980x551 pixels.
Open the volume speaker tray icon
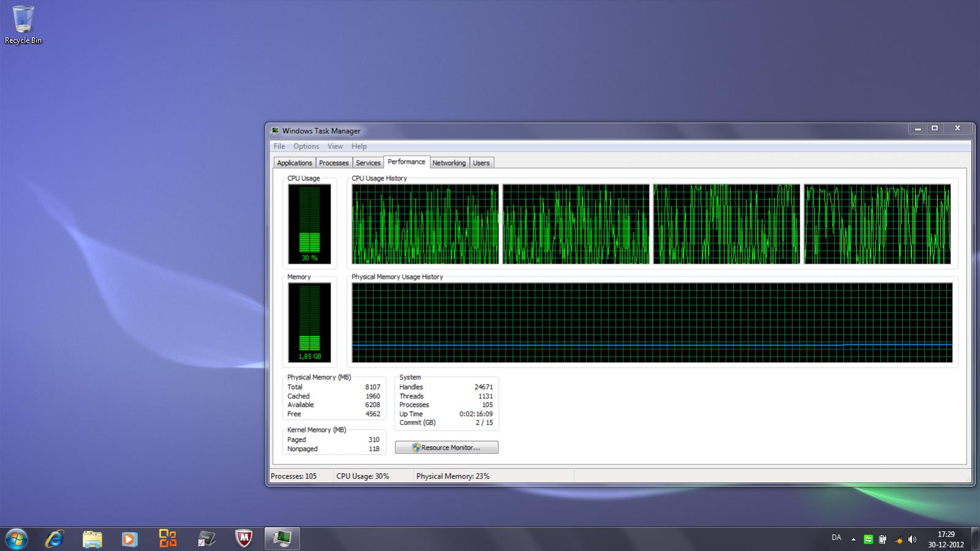913,539
